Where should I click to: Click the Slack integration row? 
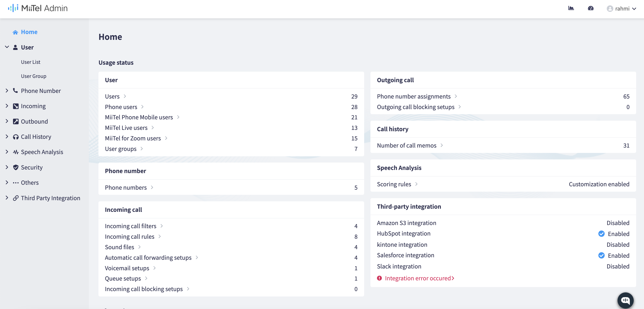(503, 266)
